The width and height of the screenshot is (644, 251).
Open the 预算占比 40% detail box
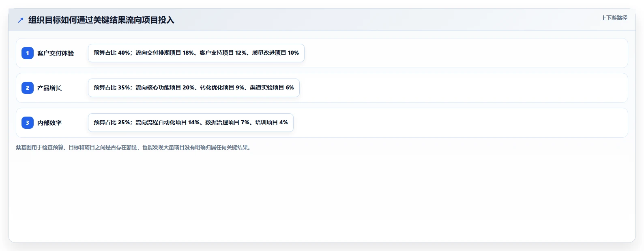[196, 53]
